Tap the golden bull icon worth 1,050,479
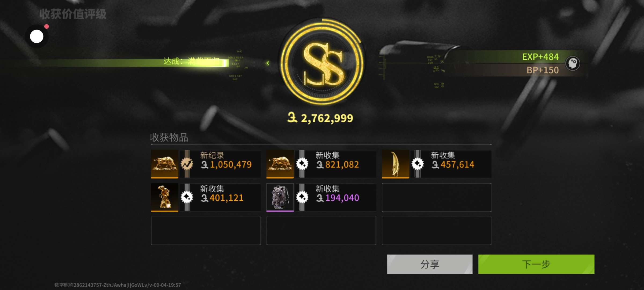Screen dimensions: 644x290 tap(164, 164)
